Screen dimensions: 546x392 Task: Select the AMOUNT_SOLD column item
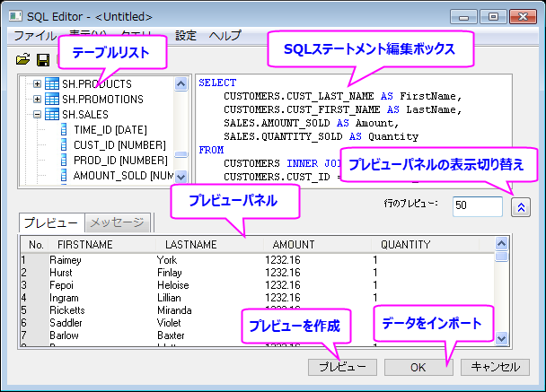click(123, 176)
